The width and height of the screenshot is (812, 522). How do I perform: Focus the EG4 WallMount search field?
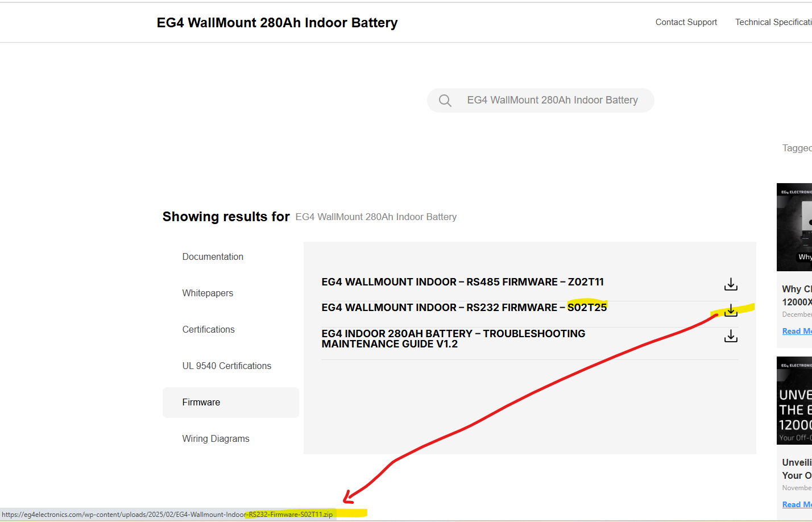(x=552, y=100)
